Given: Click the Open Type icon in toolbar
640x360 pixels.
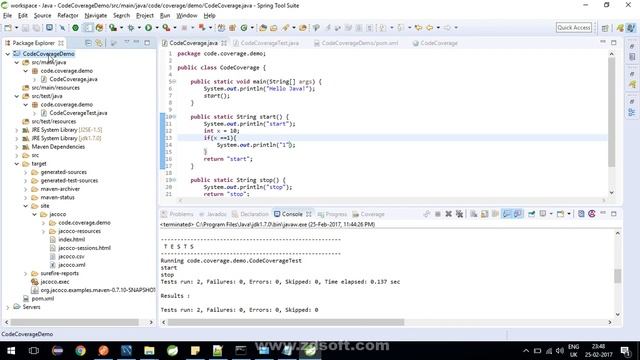Looking at the screenshot, I should click(263, 28).
